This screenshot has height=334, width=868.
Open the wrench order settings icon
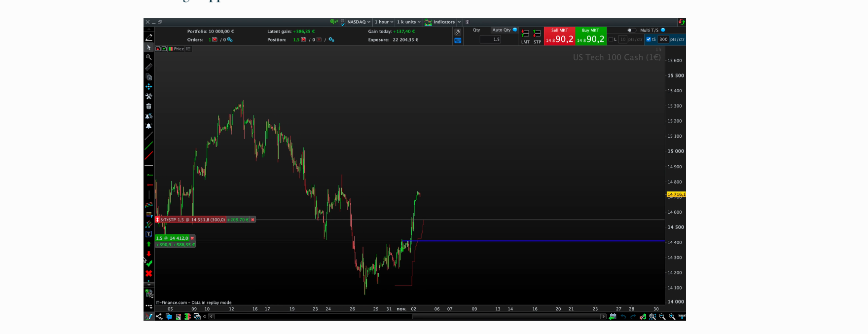(x=458, y=32)
